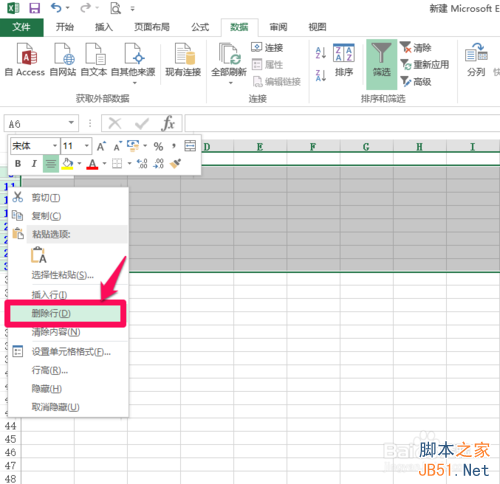
Task: Choose Hide (隐藏) menu item
Action: 68,388
